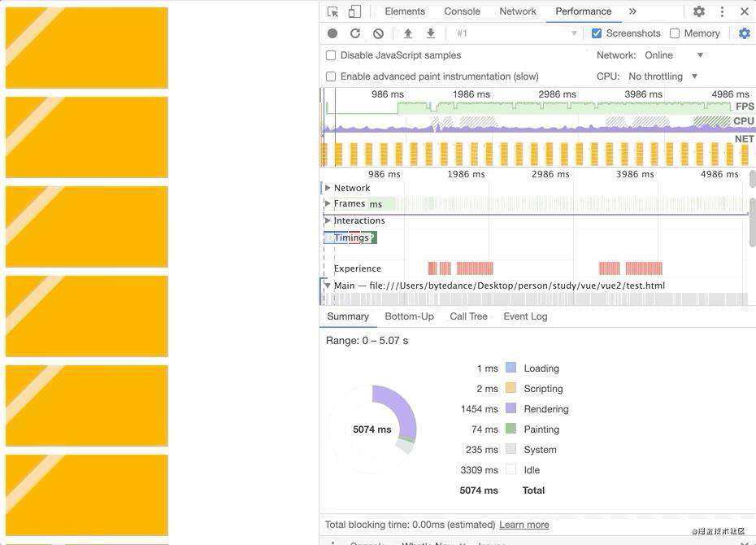This screenshot has height=545, width=756.
Task: Show more tabs with the double chevron
Action: (632, 11)
